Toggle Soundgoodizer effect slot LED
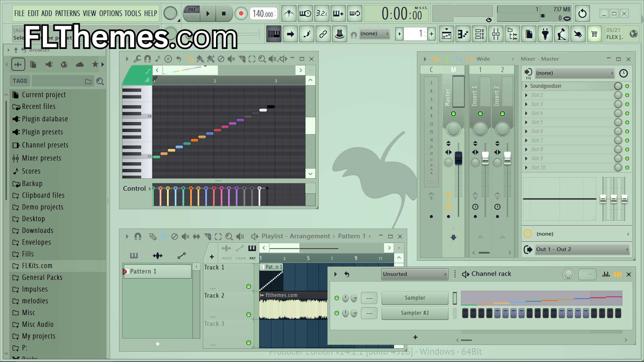The image size is (644, 362). click(627, 86)
